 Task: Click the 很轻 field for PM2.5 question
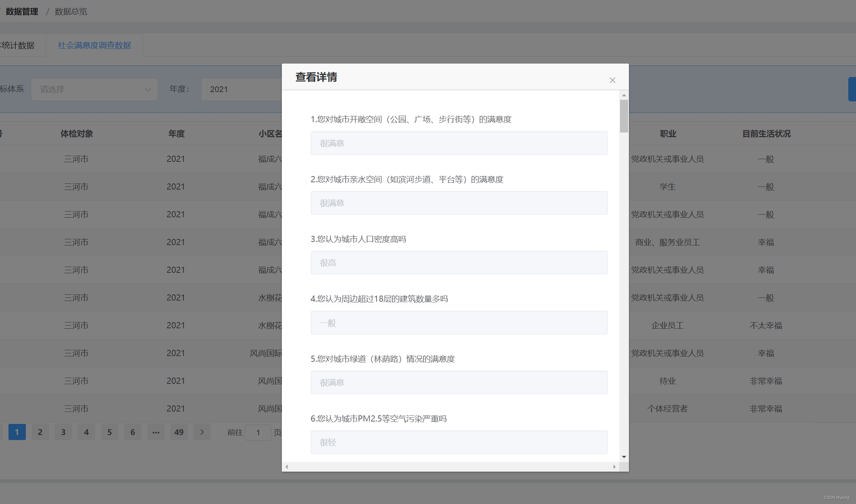click(459, 442)
